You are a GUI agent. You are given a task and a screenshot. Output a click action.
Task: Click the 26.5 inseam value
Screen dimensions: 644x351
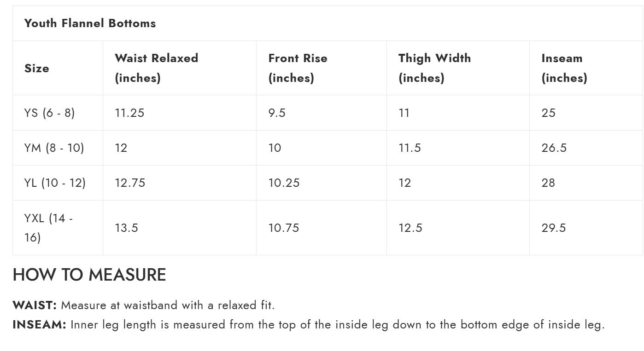(554, 148)
